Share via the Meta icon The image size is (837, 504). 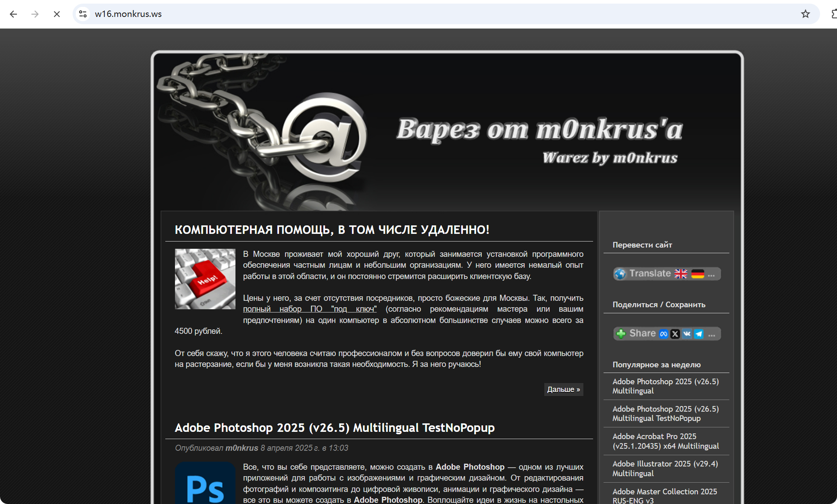[x=664, y=334]
